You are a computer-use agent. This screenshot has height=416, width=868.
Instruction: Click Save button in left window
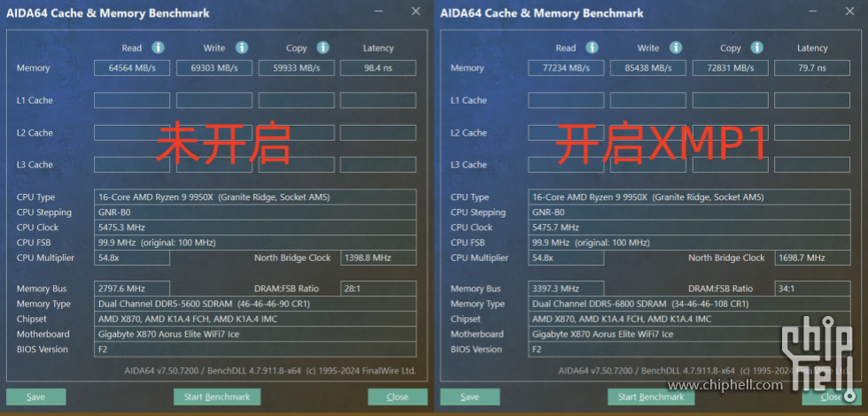tap(36, 397)
